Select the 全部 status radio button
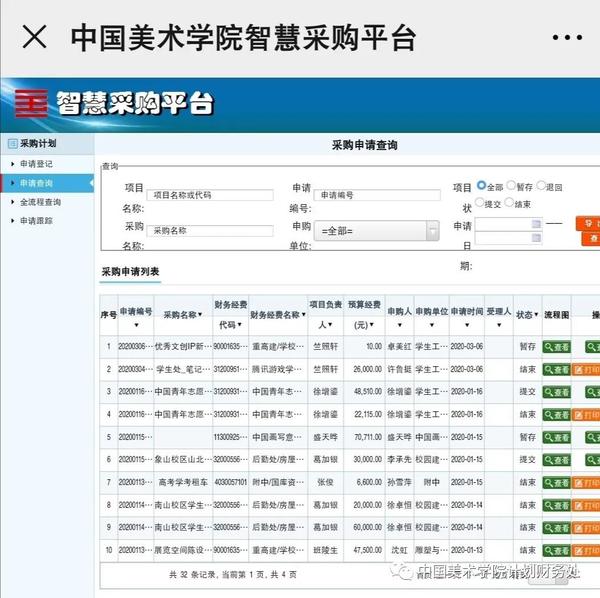600x598 pixels. click(x=482, y=186)
